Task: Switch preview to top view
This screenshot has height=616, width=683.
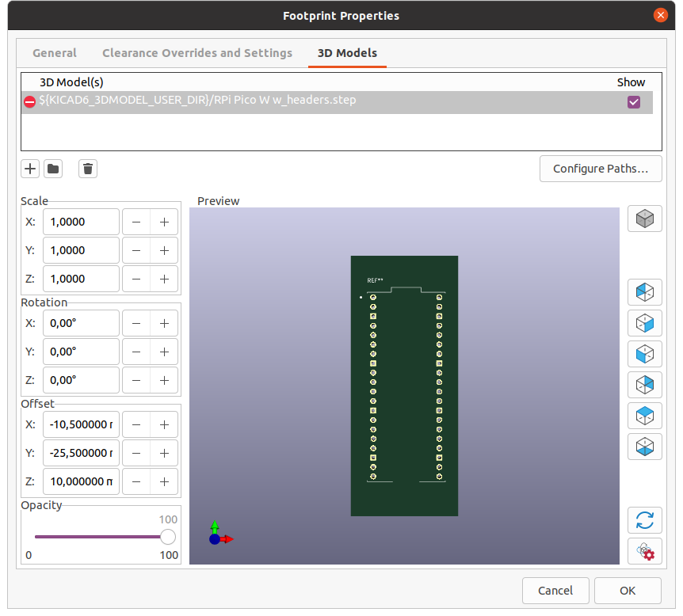Action: click(x=644, y=416)
